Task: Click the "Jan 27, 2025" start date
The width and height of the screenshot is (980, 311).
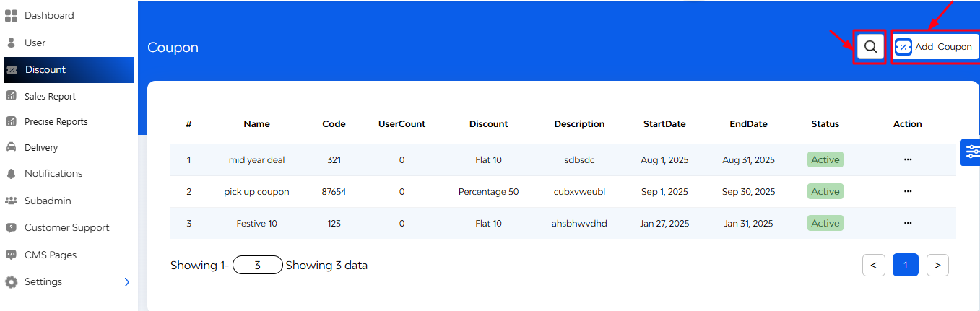Action: point(664,224)
